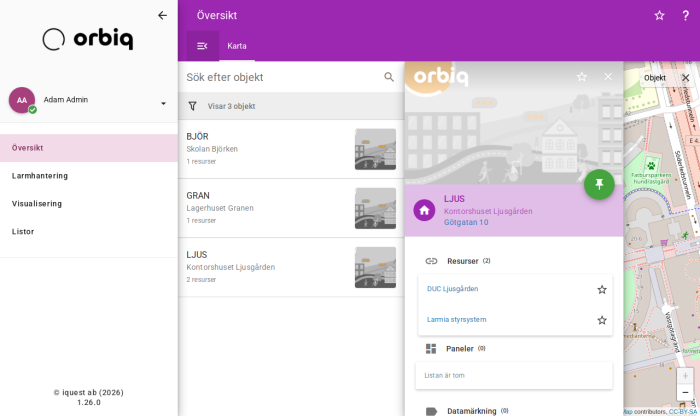The width and height of the screenshot is (700, 416).
Task: Open GRAN object thumbnail
Action: tap(375, 208)
